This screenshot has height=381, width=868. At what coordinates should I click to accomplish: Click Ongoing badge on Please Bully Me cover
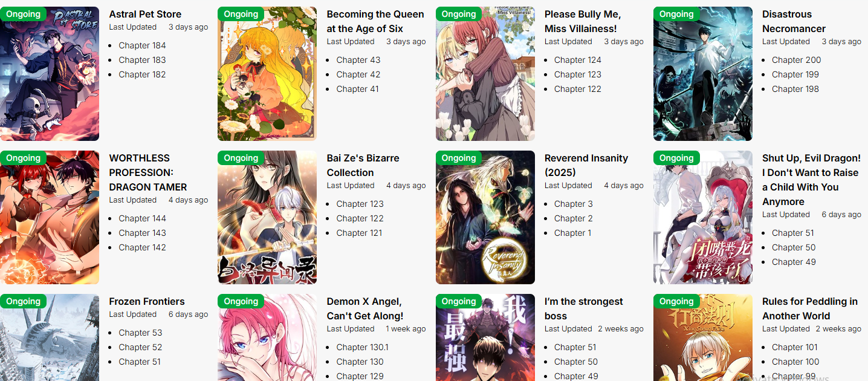pos(459,14)
